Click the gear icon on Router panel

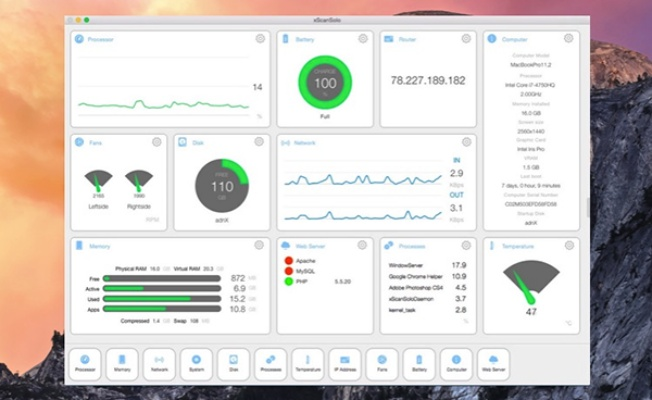tap(466, 39)
